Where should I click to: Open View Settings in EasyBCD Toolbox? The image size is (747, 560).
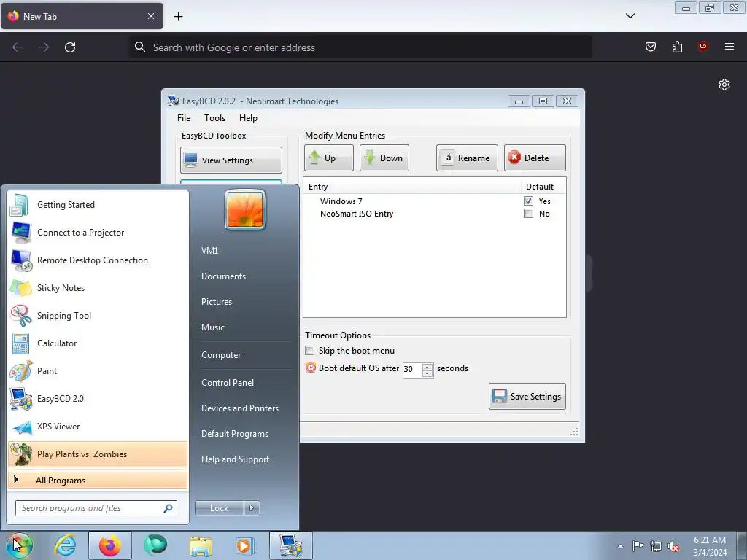click(x=231, y=160)
